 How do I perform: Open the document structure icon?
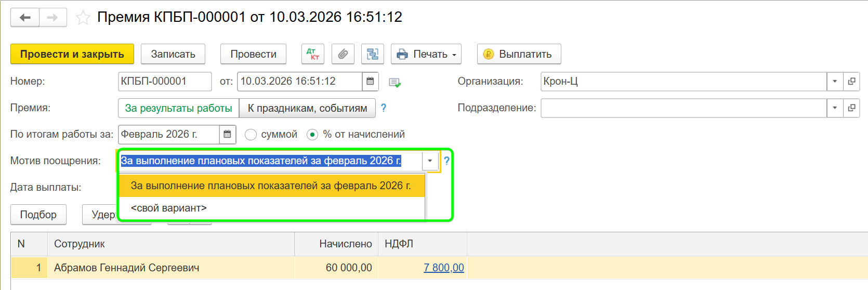pos(373,54)
